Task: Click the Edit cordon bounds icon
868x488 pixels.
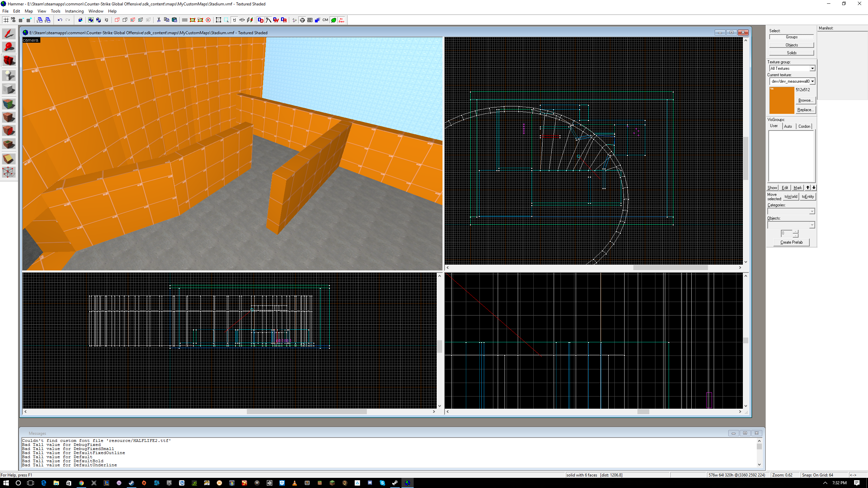Action: [200, 20]
